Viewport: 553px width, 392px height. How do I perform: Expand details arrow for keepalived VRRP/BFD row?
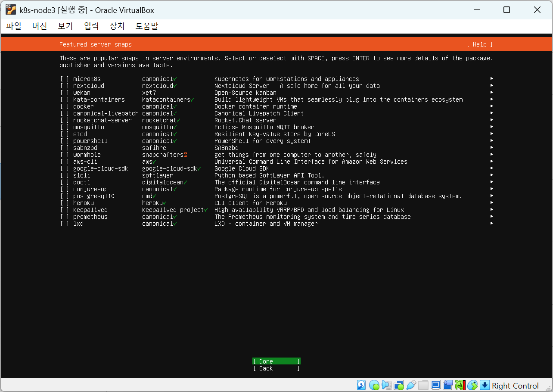tap(492, 210)
